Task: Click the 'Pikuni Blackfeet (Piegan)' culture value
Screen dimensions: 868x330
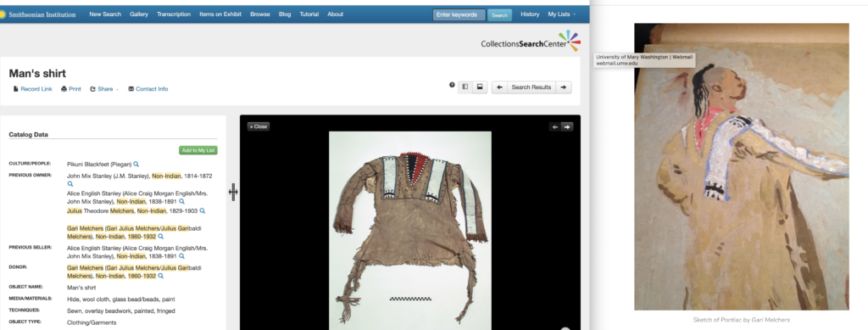Action: [x=99, y=165]
